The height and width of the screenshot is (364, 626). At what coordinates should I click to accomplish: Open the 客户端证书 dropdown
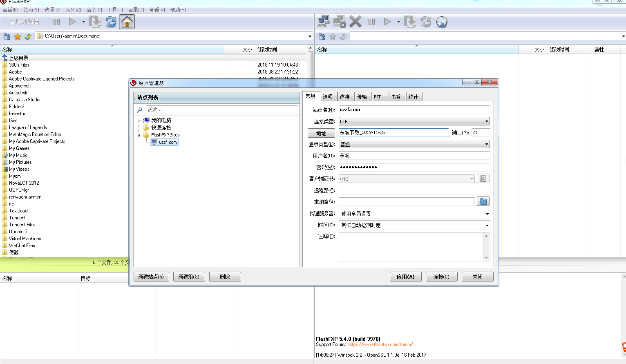pos(407,179)
